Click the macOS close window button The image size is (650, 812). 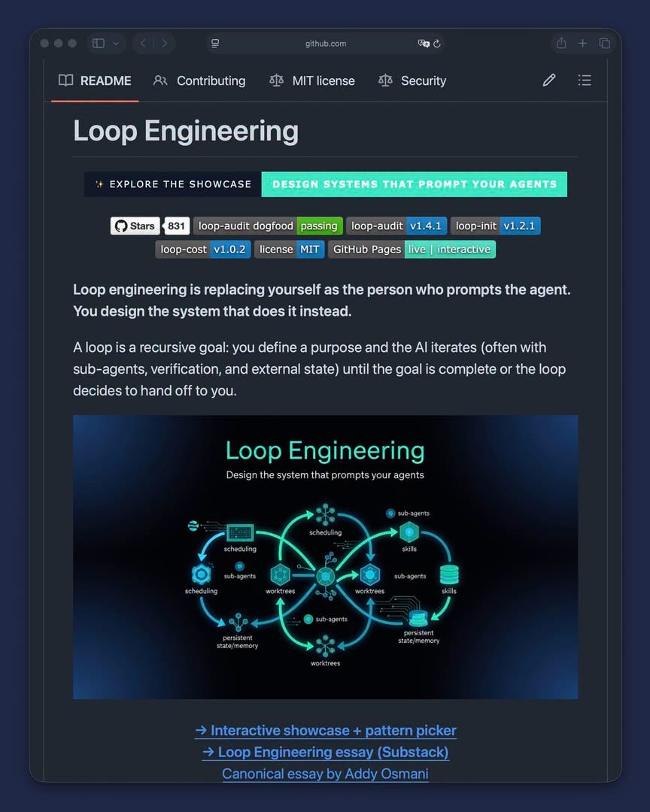(x=44, y=44)
